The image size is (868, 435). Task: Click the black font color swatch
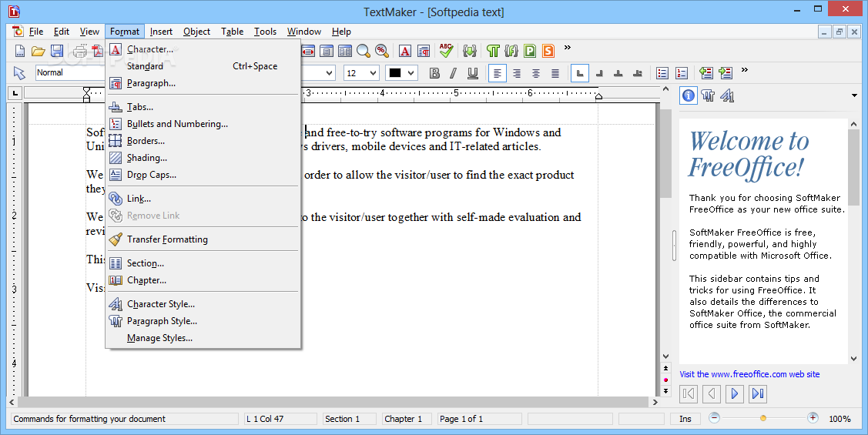coord(394,73)
